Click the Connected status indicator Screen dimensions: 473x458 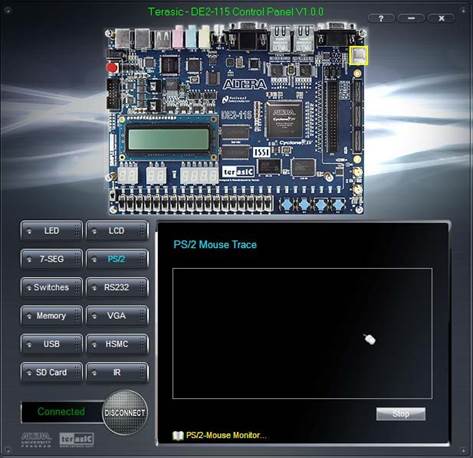click(x=61, y=412)
